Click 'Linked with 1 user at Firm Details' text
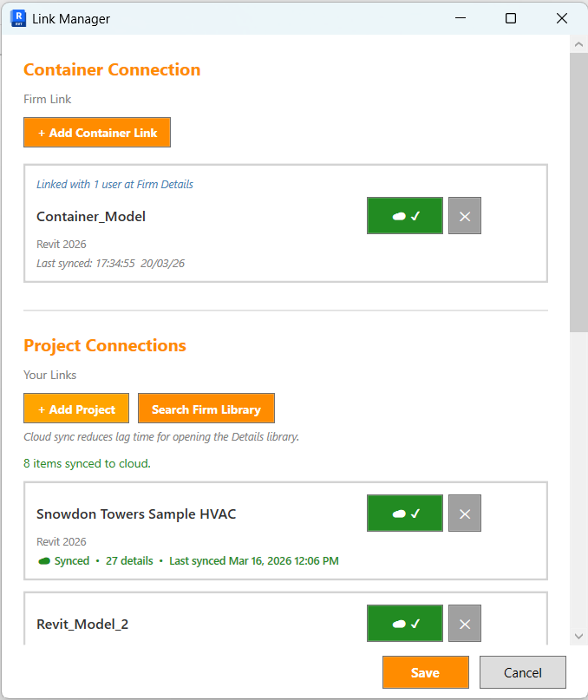This screenshot has height=700, width=588. pyautogui.click(x=114, y=185)
